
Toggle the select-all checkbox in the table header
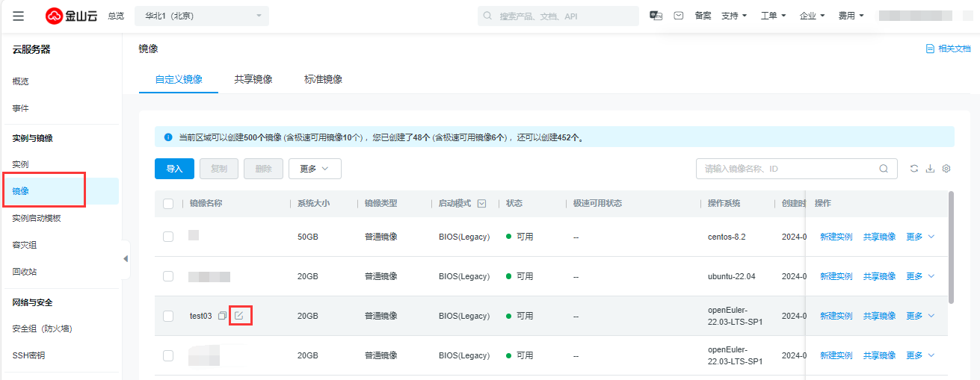pyautogui.click(x=168, y=204)
